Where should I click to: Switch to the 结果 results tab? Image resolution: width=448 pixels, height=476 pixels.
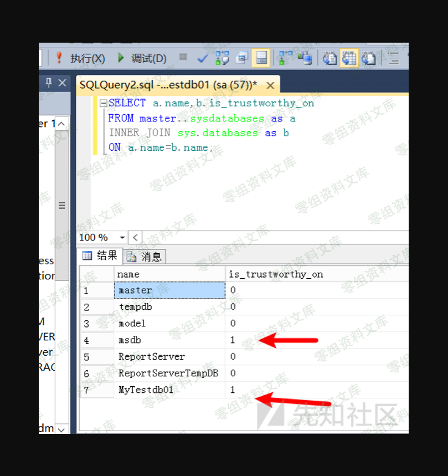tap(100, 255)
